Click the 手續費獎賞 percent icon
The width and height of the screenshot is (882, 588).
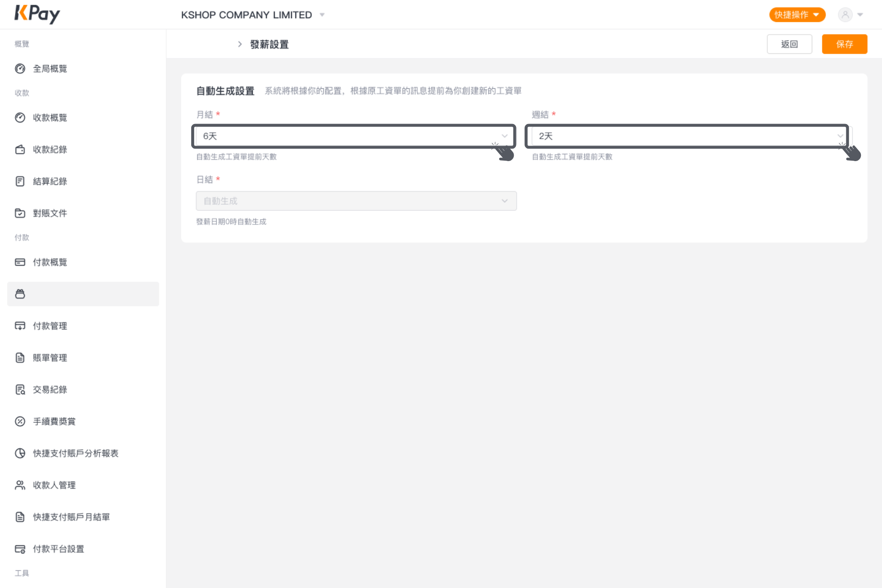point(20,422)
